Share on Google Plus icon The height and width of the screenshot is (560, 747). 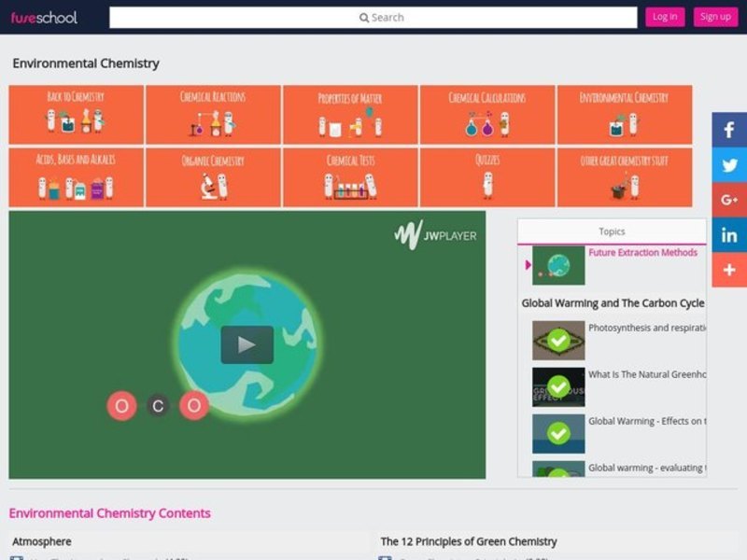click(729, 200)
